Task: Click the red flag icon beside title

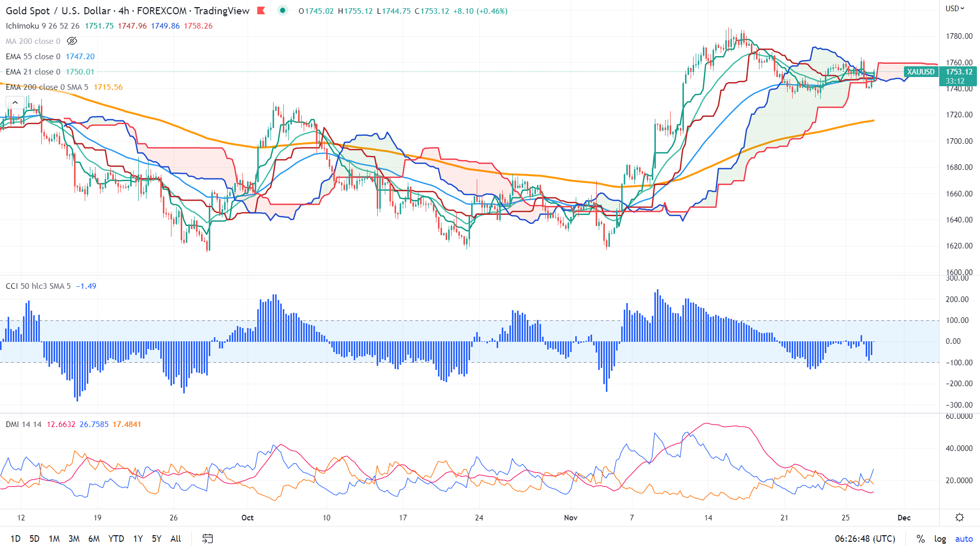Action: click(x=261, y=11)
